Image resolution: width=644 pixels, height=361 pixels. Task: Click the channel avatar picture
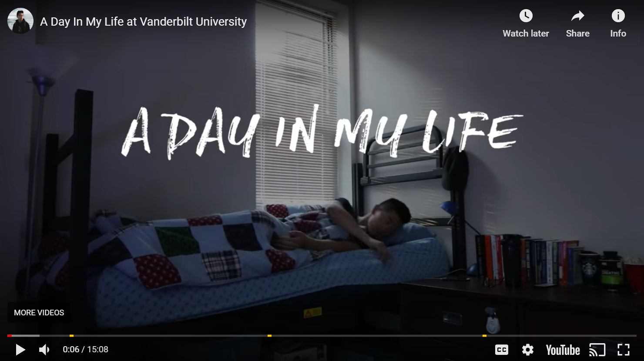(20, 21)
